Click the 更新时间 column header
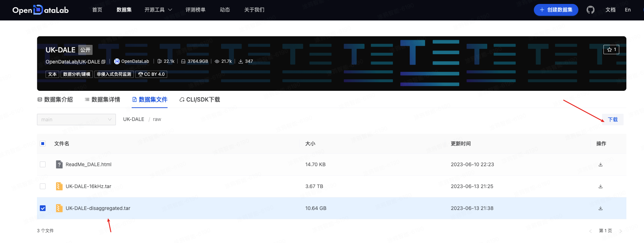 tap(461, 144)
